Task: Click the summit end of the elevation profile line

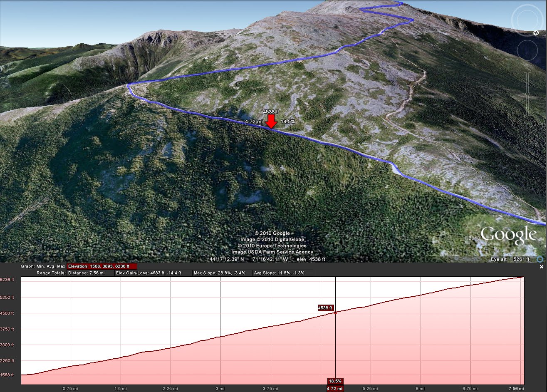Action: (x=522, y=277)
